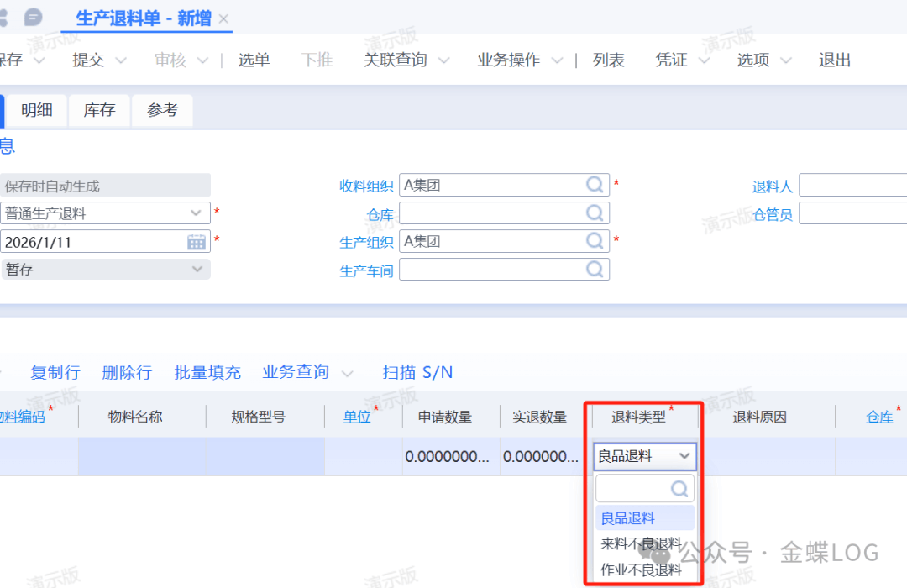
Task: Switch to the 库存 tab
Action: [99, 110]
